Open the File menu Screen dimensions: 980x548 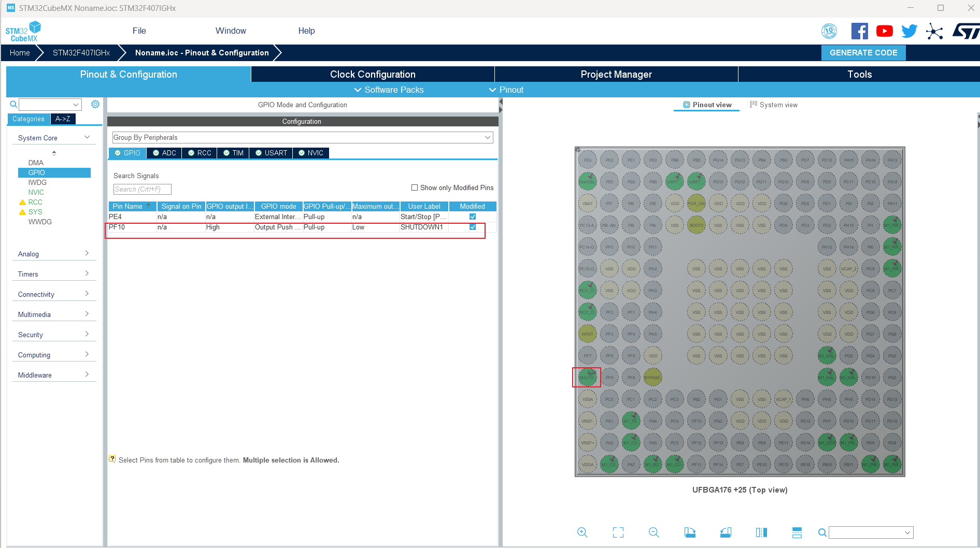139,31
